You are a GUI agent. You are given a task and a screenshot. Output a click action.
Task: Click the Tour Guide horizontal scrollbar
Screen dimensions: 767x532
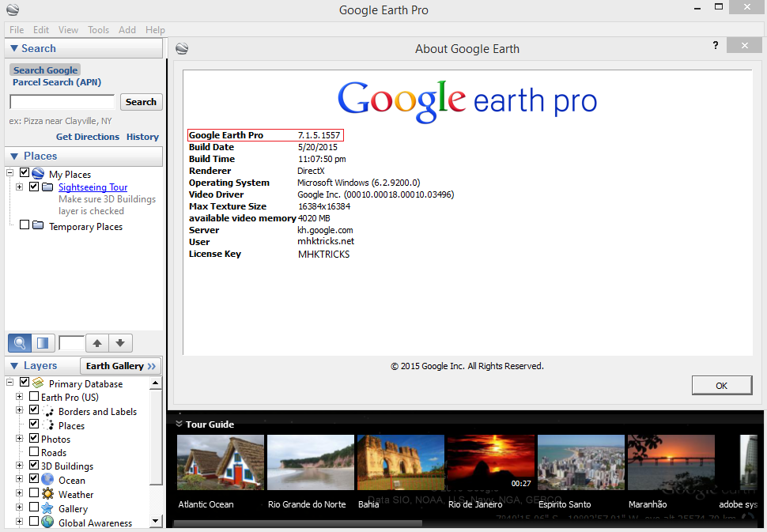tap(297, 523)
